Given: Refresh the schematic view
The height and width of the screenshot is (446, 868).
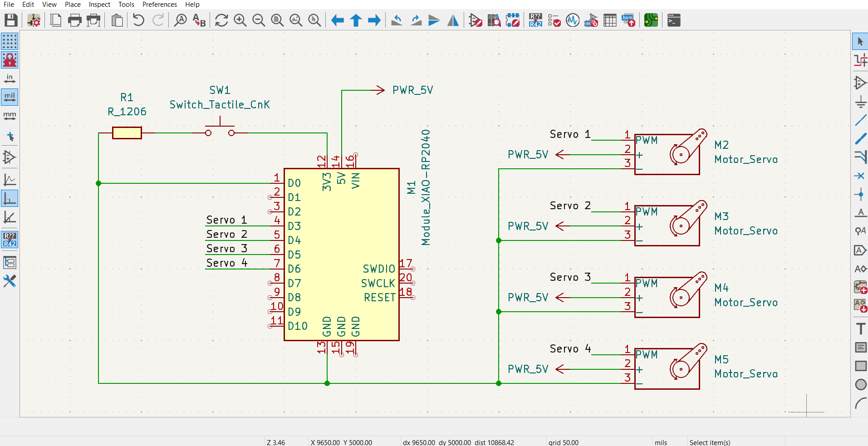Looking at the screenshot, I should [221, 20].
